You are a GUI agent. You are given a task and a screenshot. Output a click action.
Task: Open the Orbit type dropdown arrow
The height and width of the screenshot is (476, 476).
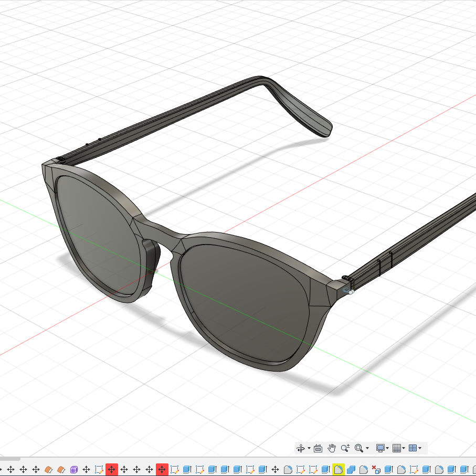click(x=309, y=448)
